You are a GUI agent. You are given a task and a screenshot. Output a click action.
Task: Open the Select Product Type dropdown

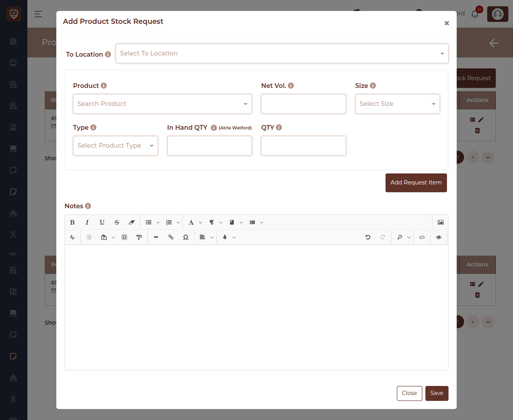point(115,146)
